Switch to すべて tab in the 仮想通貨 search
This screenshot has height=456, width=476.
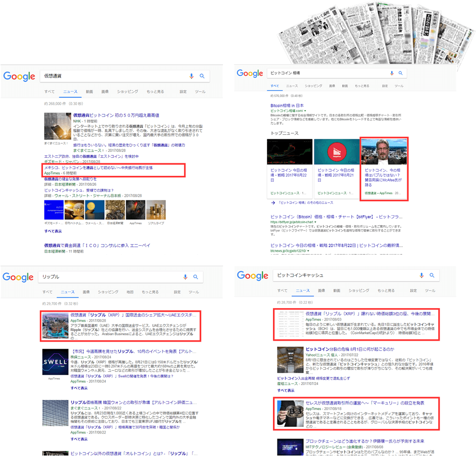(49, 91)
